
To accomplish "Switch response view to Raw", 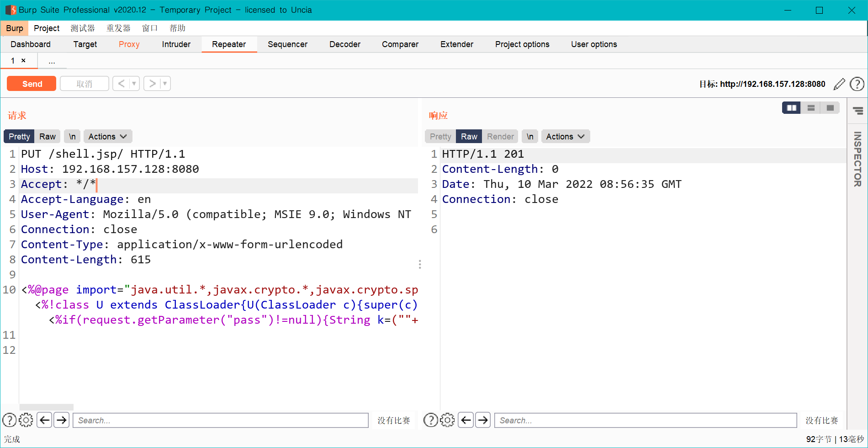I will tap(469, 137).
